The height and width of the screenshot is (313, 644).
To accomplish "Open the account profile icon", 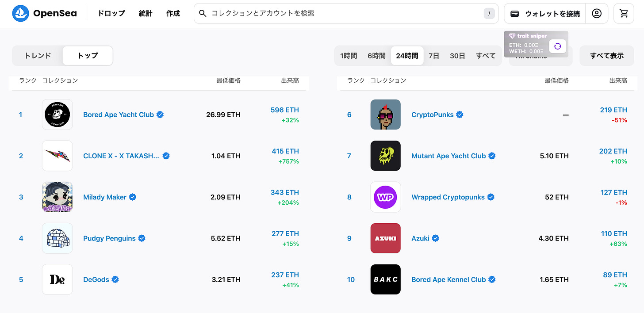I will tap(597, 14).
